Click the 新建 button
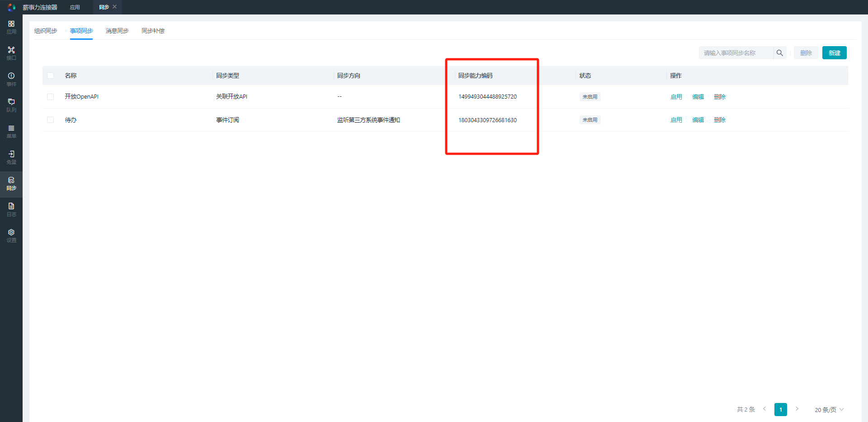The height and width of the screenshot is (422, 868). [x=835, y=53]
